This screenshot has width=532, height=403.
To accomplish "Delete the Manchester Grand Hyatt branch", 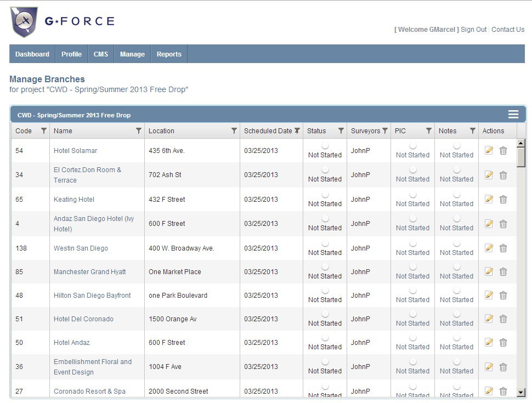I will coord(503,272).
